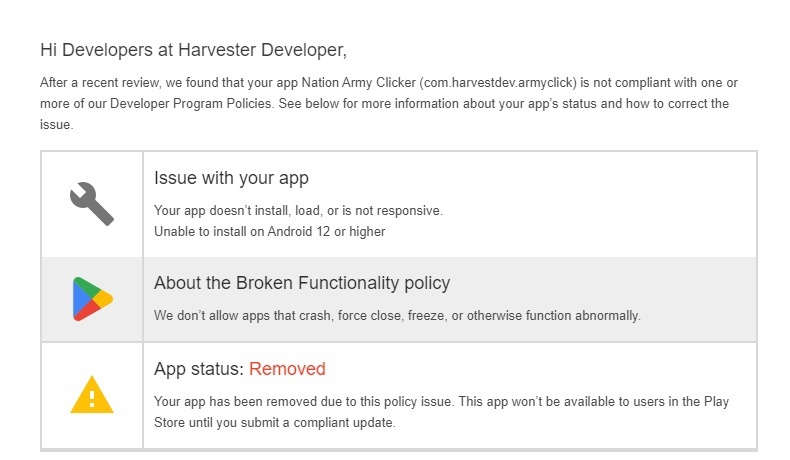This screenshot has width=790, height=460.
Task: Click the After a recent review paragraph start
Action: pos(100,83)
